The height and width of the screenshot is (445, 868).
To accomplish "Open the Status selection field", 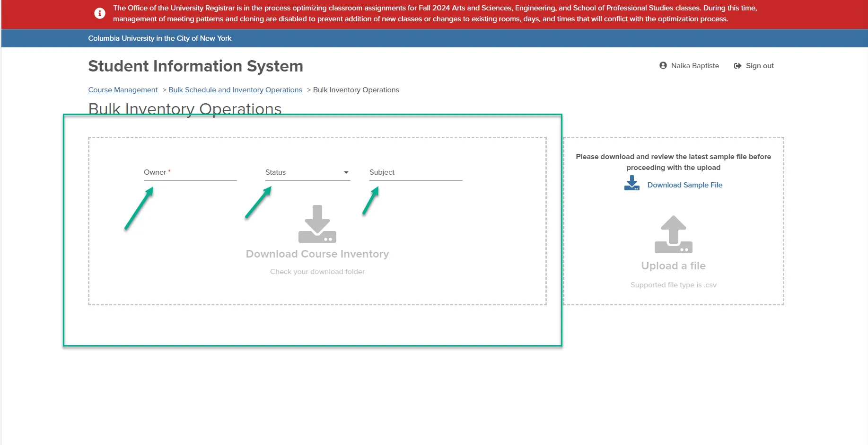I will click(x=307, y=173).
